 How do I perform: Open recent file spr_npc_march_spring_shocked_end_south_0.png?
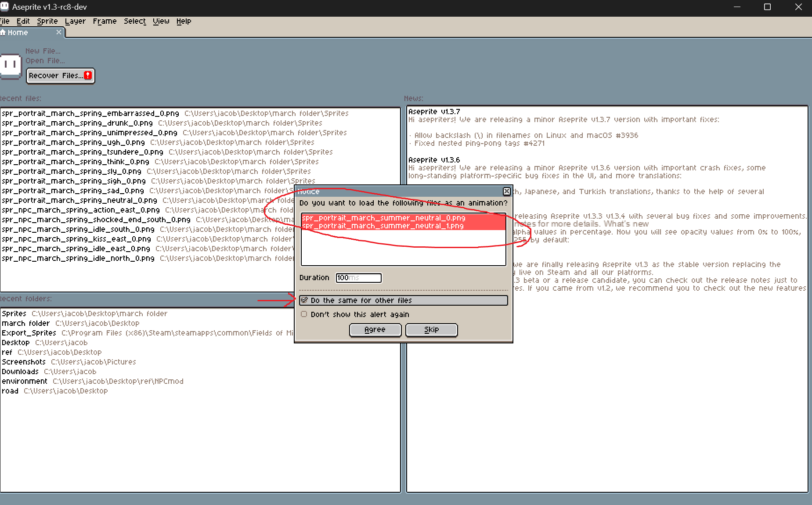148,220
